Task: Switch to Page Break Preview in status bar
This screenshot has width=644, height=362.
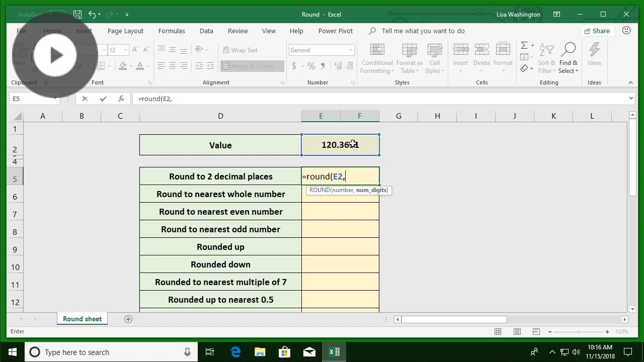Action: (536, 331)
